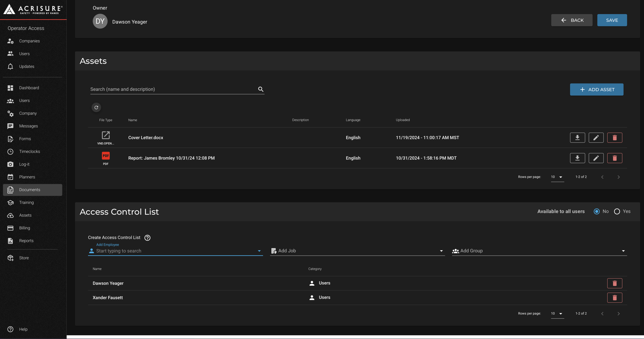644x339 pixels.
Task: Download the James Bromley report PDF
Action: pyautogui.click(x=577, y=158)
